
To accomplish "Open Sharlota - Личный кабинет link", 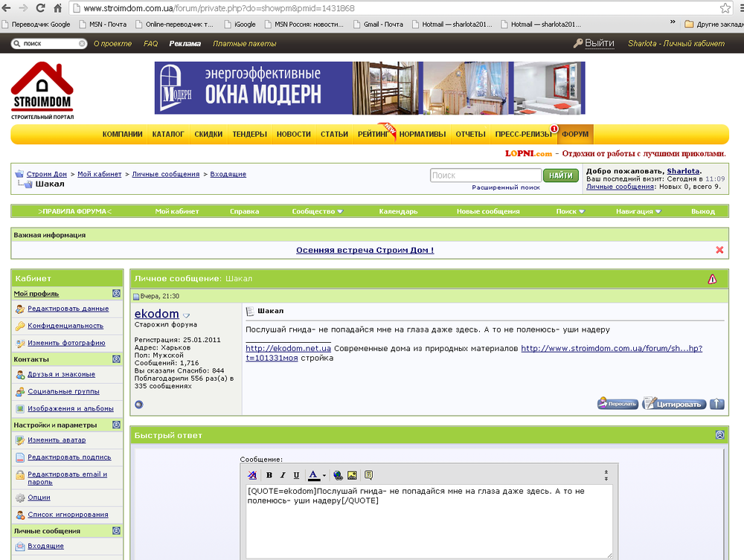I will click(x=676, y=43).
